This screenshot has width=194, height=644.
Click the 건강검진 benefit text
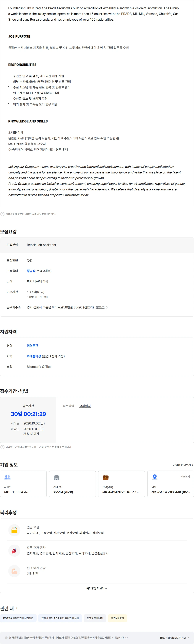coord(33,574)
